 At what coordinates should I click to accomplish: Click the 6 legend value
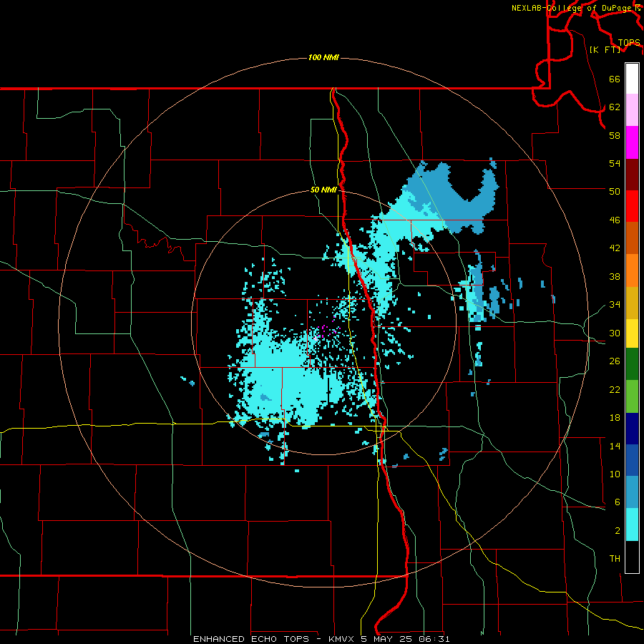tap(618, 502)
